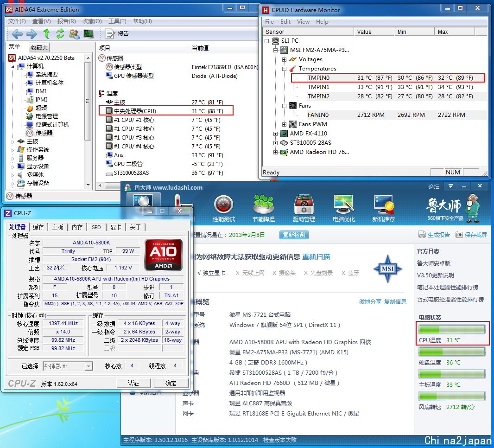Click the AIDA64 back arrow toolbar icon
The height and width of the screenshot is (448, 494).
17,34
